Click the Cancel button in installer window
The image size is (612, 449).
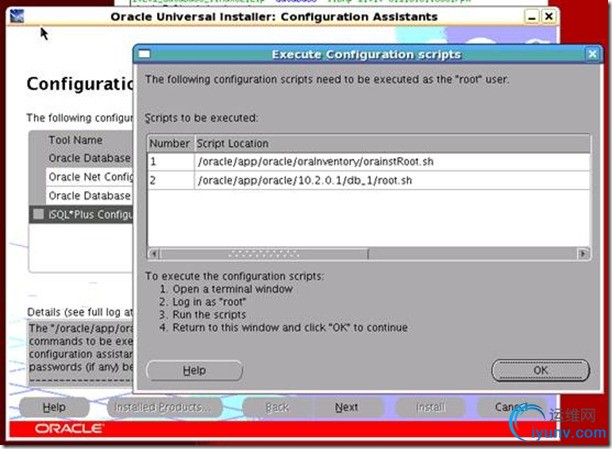(511, 407)
